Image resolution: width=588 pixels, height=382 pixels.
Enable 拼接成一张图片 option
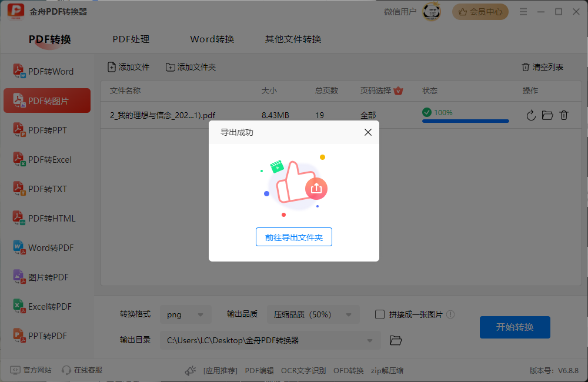[x=380, y=314]
